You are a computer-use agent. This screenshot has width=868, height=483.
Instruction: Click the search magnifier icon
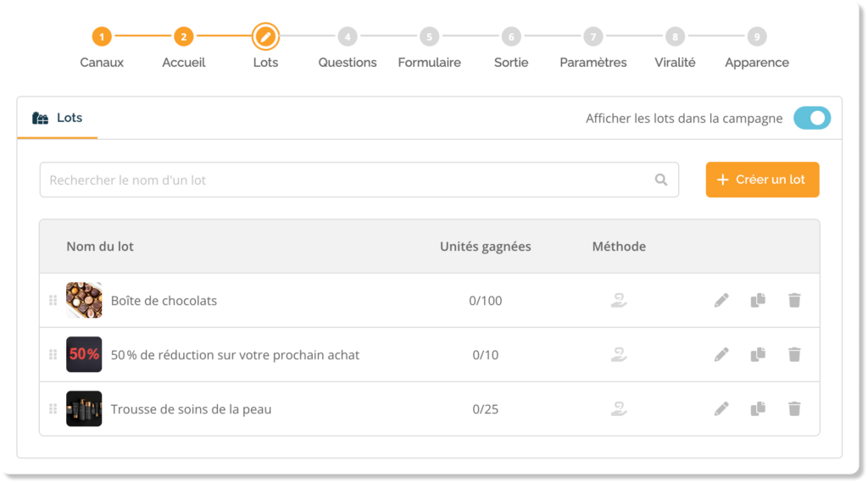point(661,180)
